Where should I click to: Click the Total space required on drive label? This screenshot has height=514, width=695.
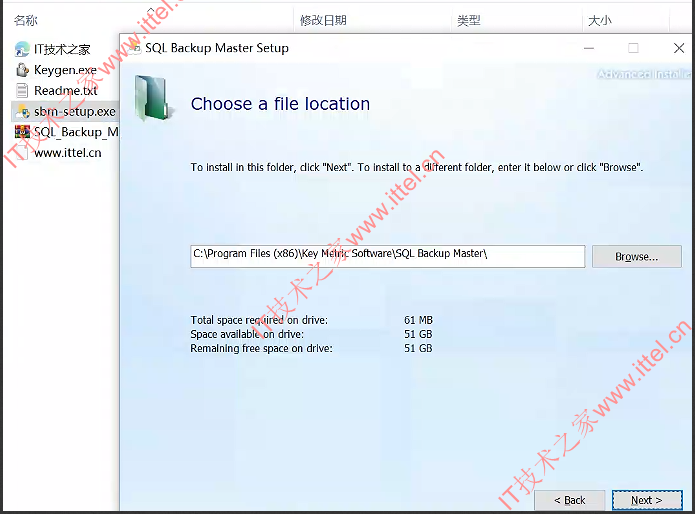[259, 320]
